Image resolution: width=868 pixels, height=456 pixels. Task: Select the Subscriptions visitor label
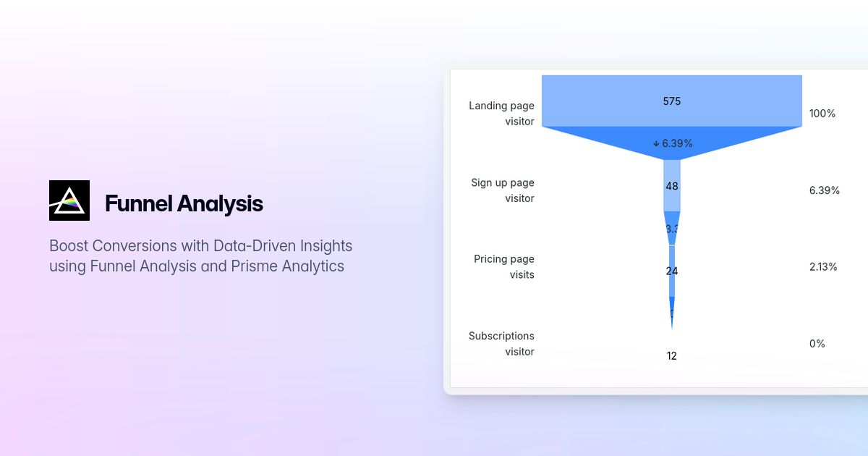coord(501,344)
